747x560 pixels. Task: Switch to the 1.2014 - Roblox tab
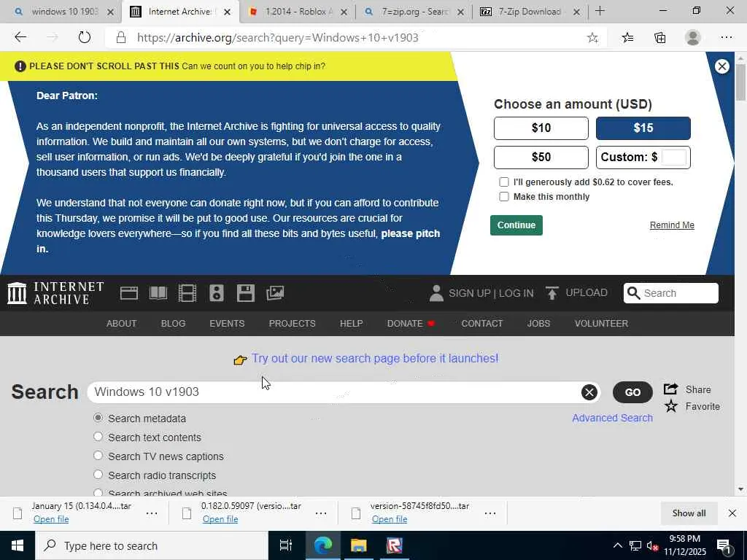[x=298, y=12]
